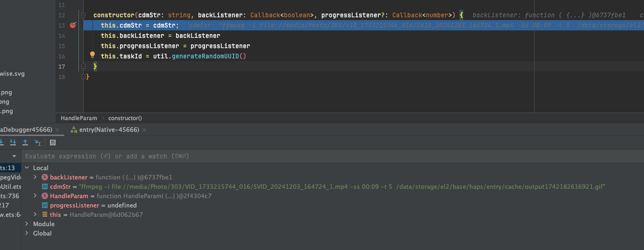Expand the HandleParam function node
Screen dimensions: 644x250
tap(35, 196)
